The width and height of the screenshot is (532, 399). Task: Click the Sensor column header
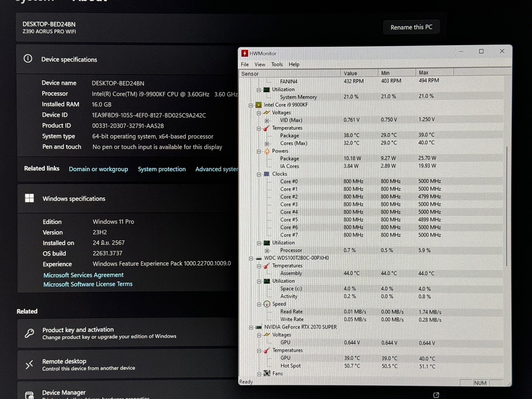click(x=290, y=74)
